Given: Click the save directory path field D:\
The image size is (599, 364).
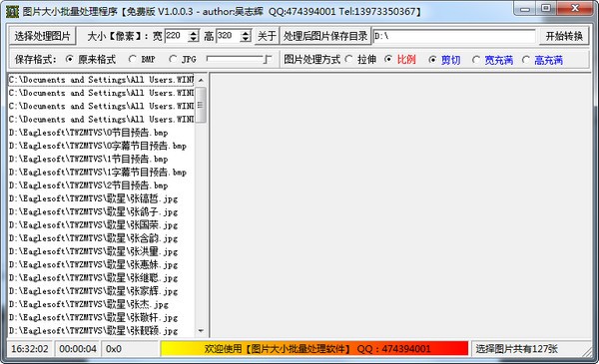Looking at the screenshot, I should click(454, 36).
